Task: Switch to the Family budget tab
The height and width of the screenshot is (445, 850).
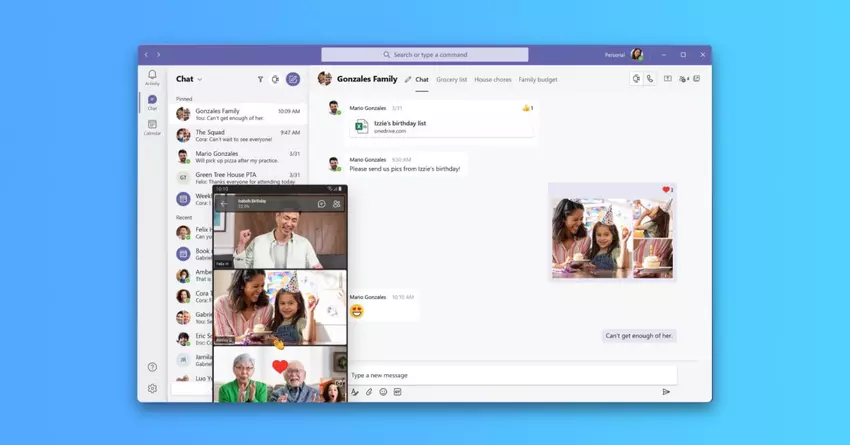Action: (538, 79)
